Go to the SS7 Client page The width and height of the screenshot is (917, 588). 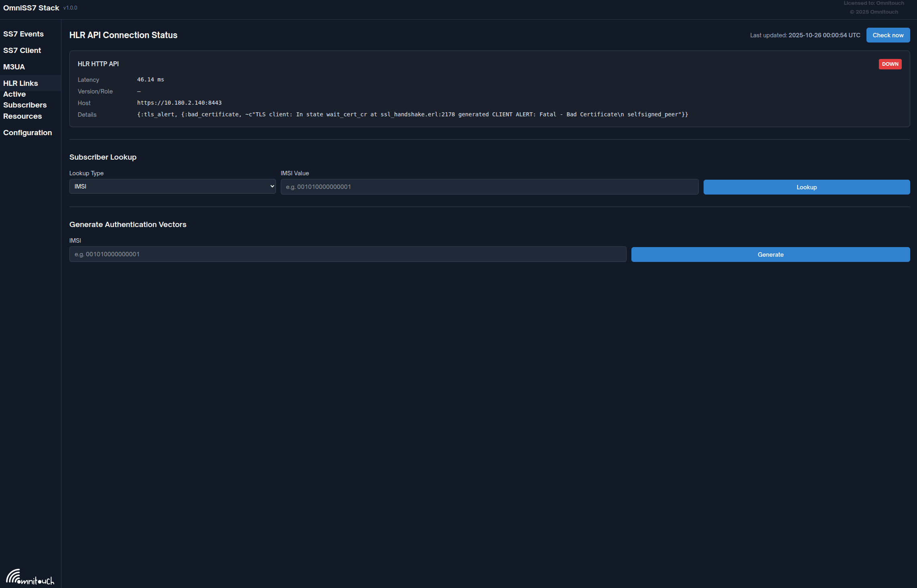click(x=22, y=51)
